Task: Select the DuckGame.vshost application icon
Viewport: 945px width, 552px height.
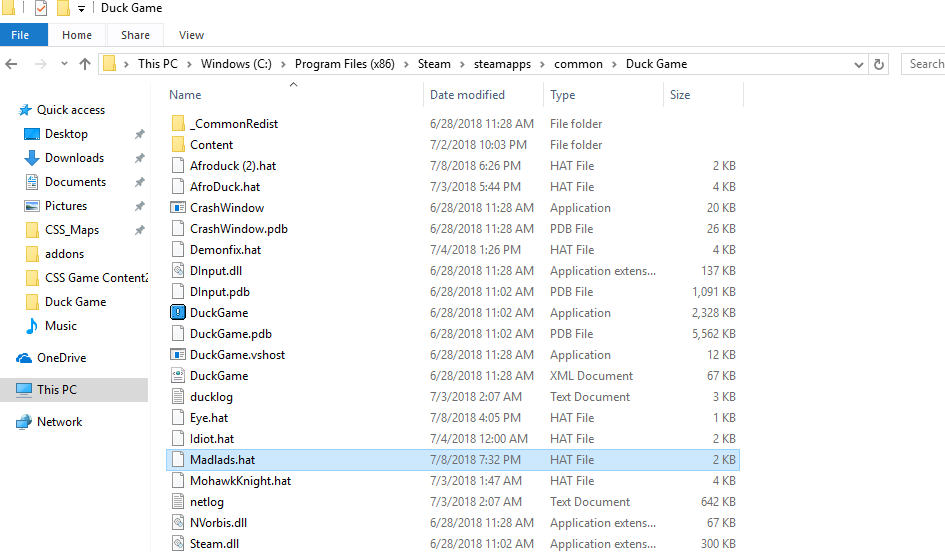Action: (178, 355)
